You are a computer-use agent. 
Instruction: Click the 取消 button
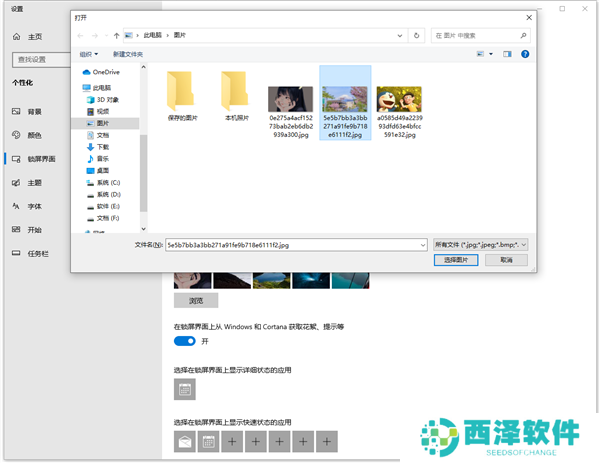pos(506,260)
